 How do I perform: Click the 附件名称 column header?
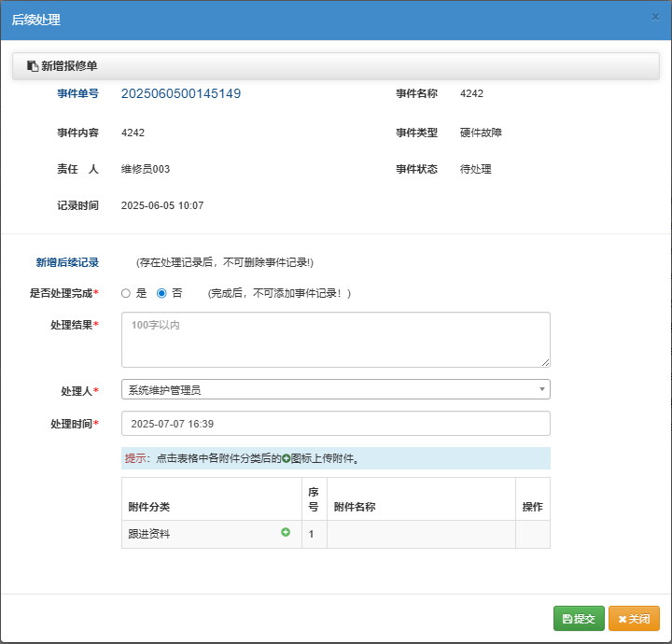click(x=421, y=499)
